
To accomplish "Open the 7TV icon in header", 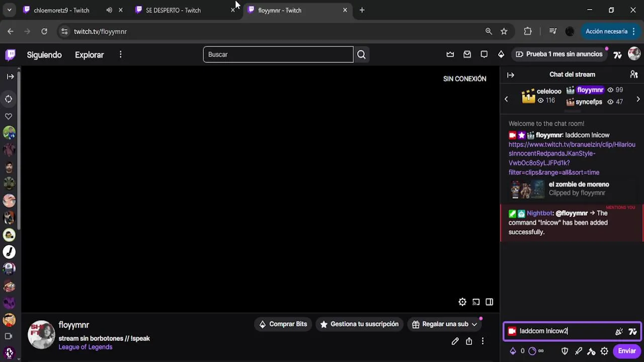I will [617, 55].
